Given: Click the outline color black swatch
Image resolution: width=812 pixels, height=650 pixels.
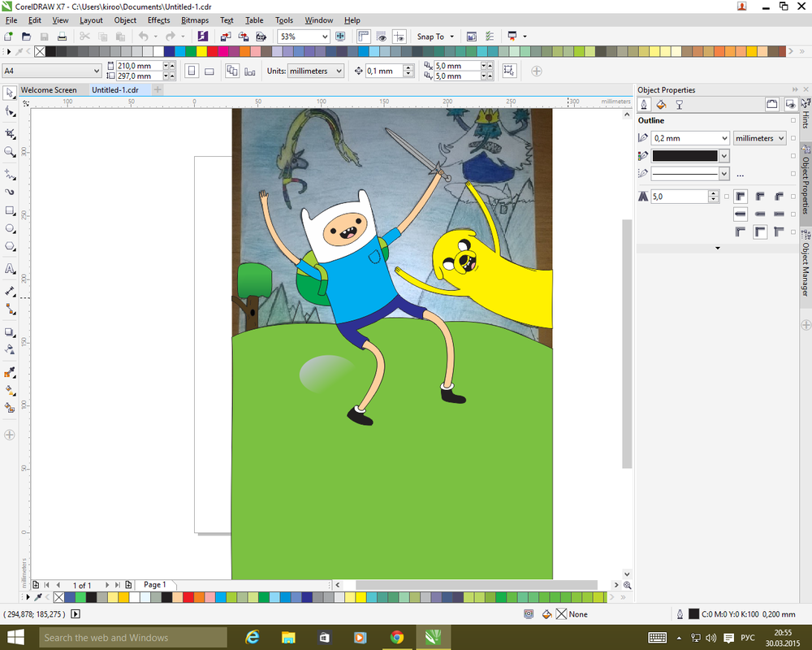Looking at the screenshot, I should pyautogui.click(x=685, y=155).
